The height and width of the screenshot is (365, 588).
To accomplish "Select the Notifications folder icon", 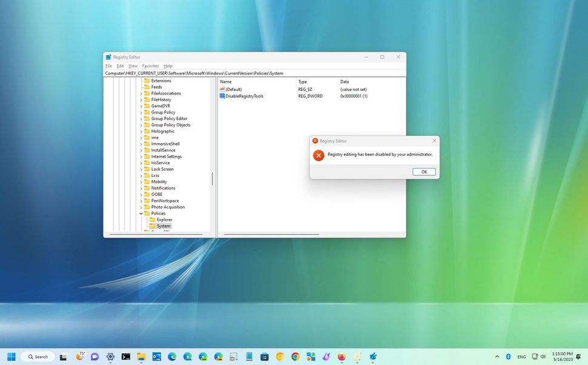I will (x=147, y=188).
